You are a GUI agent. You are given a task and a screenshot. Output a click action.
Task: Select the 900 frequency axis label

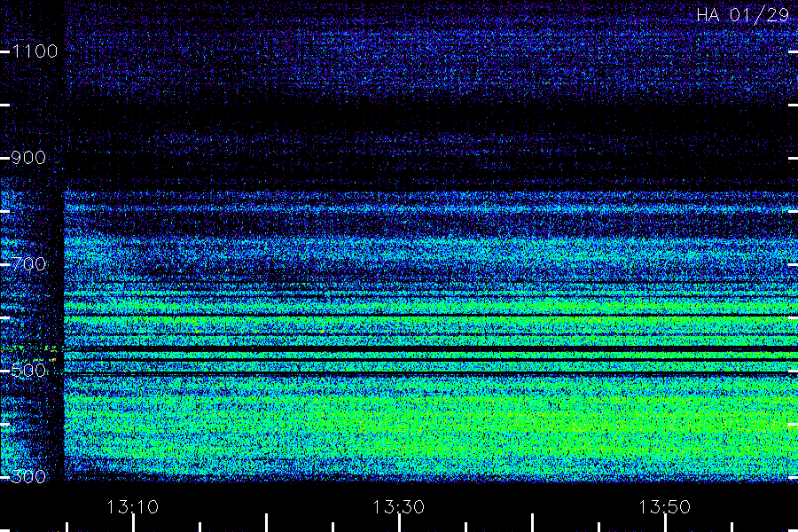28,158
